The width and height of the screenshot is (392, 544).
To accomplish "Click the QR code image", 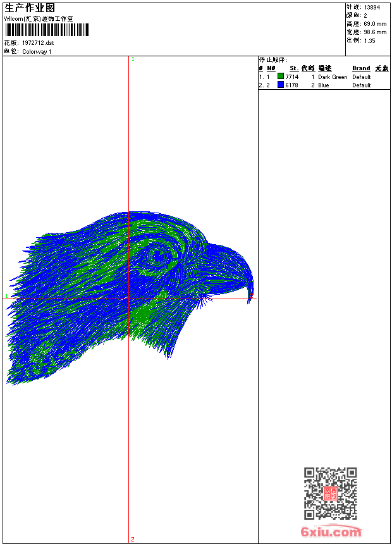I will coord(330,493).
